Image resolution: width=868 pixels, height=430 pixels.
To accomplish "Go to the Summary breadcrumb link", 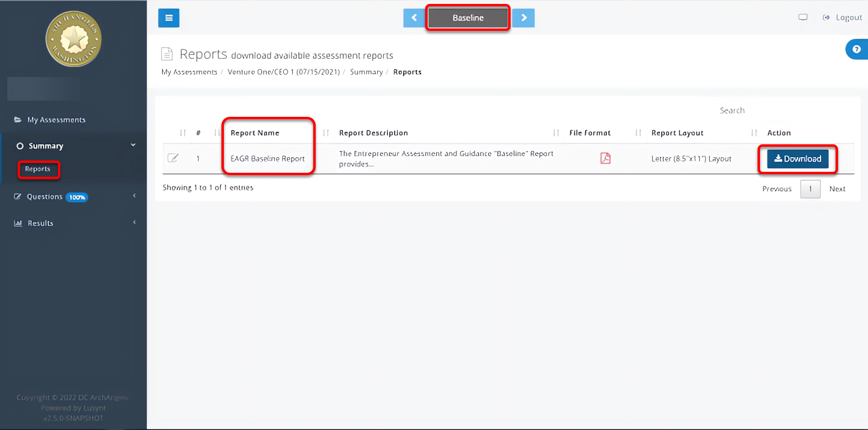I will point(366,72).
